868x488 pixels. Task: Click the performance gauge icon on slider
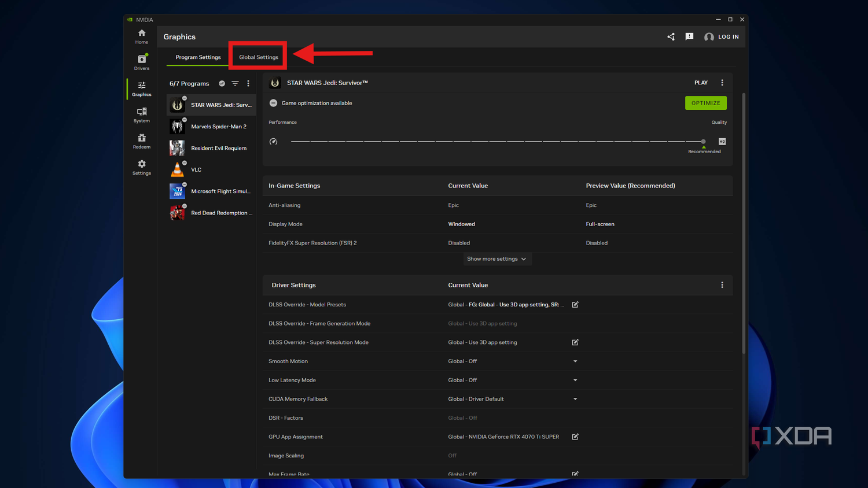274,141
